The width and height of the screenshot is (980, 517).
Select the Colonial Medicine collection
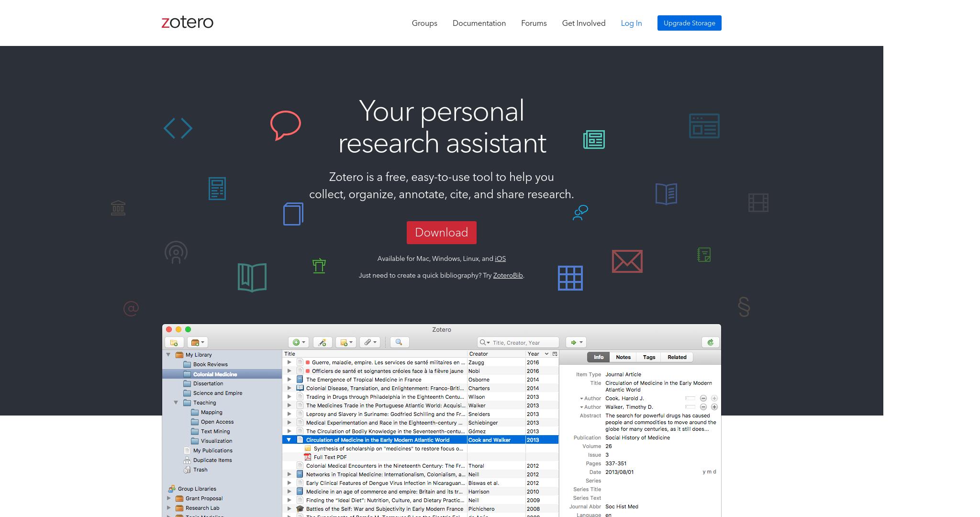tap(222, 374)
